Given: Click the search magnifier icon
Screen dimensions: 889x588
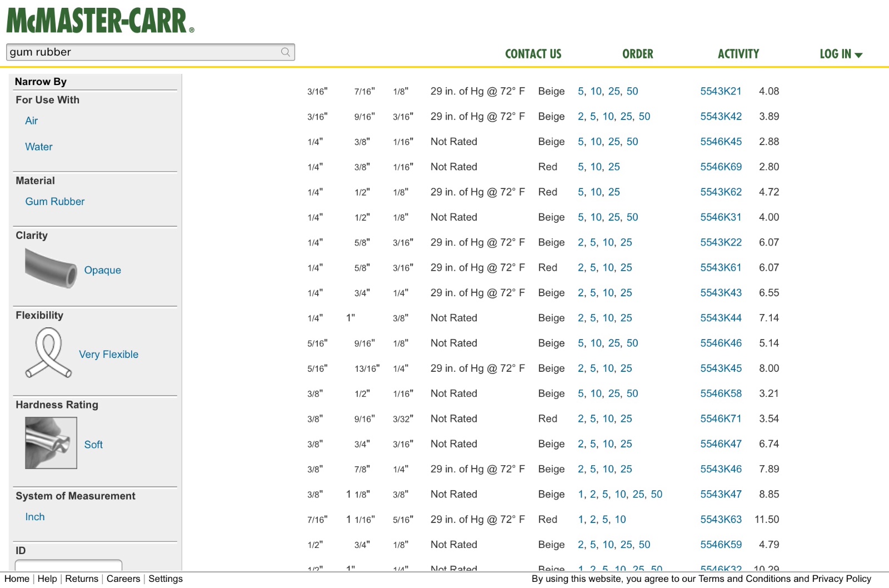Looking at the screenshot, I should [286, 52].
